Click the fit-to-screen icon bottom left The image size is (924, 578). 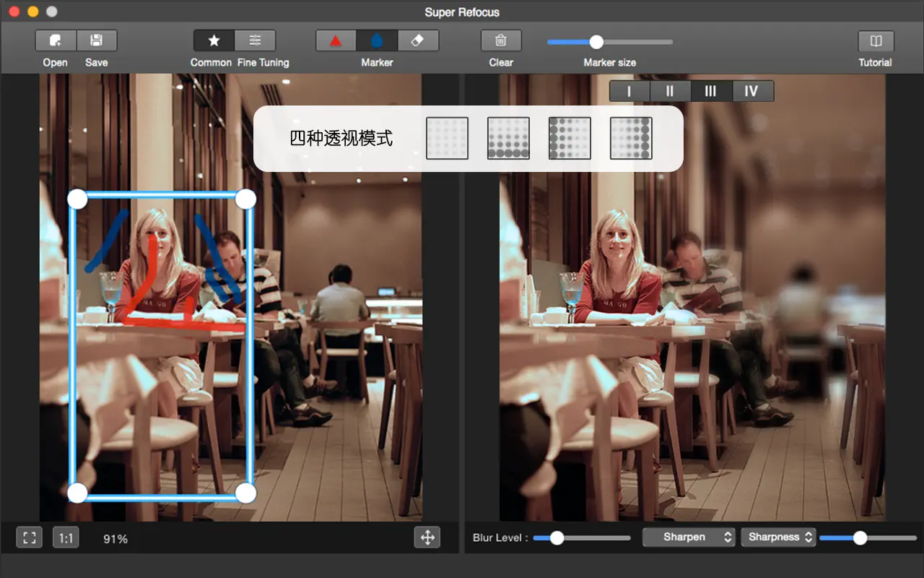click(x=29, y=538)
